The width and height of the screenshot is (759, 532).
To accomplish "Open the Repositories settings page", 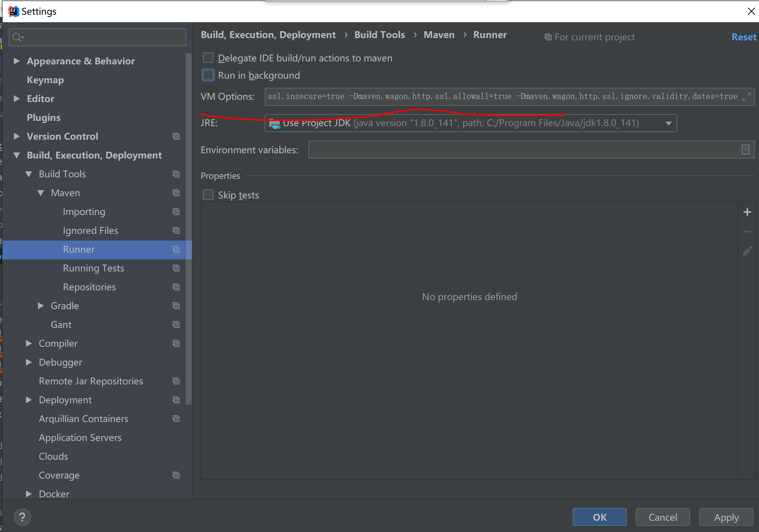I will [89, 287].
